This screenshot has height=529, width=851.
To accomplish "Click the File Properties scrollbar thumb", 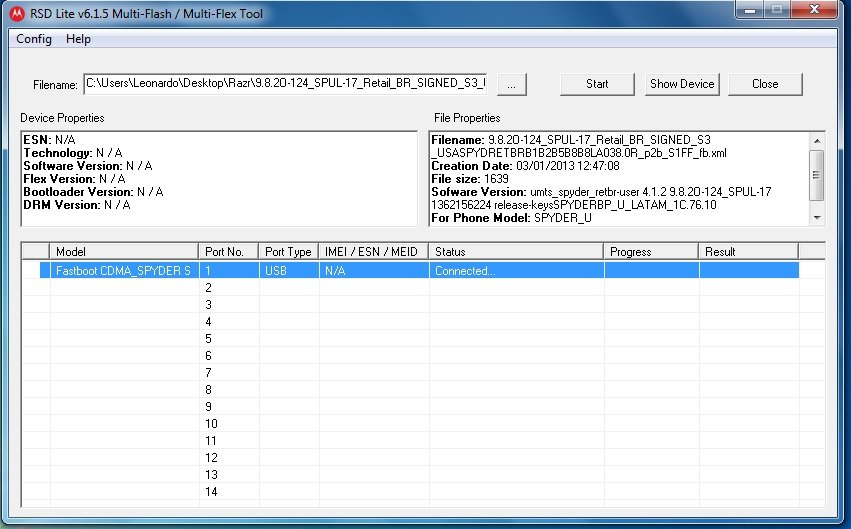I will tap(817, 175).
